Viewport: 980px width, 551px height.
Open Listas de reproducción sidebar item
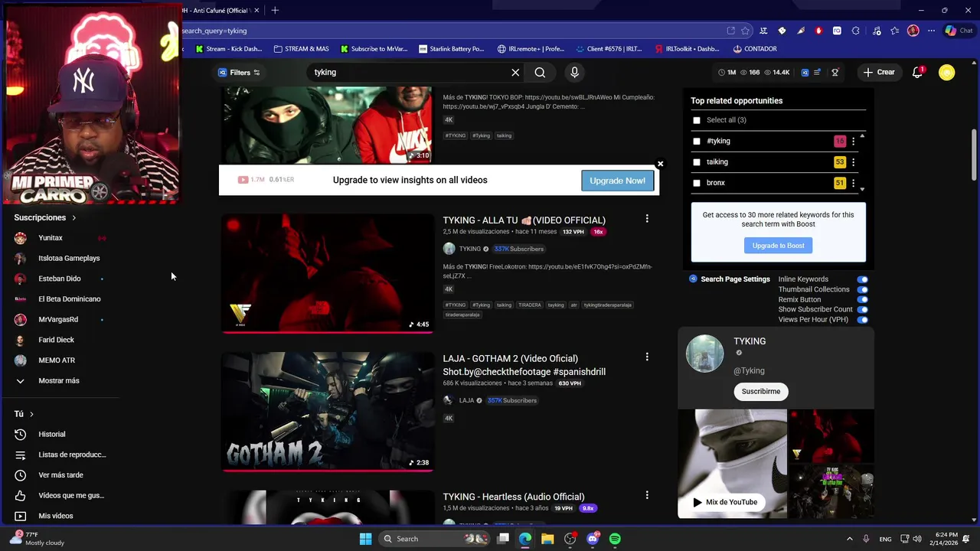(61, 455)
